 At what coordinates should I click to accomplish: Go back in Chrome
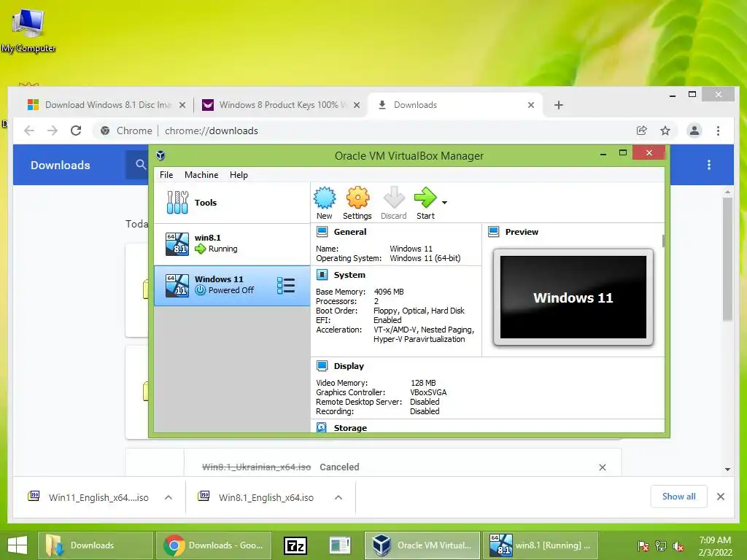pyautogui.click(x=29, y=131)
